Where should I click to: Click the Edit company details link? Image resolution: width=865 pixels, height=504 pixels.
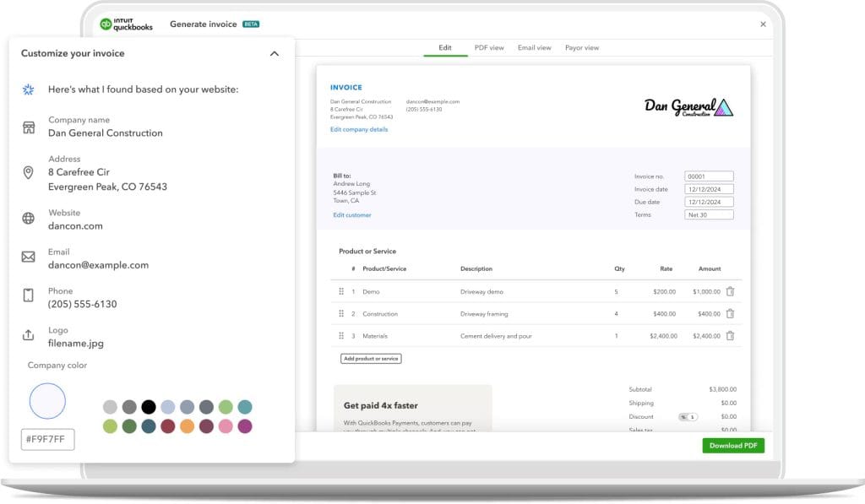(x=359, y=129)
